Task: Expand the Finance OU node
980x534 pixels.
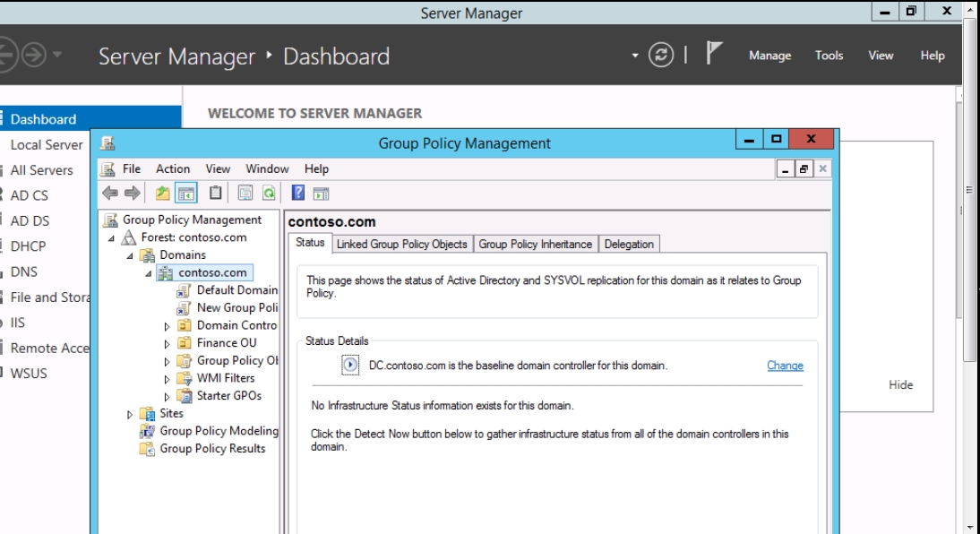Action: pyautogui.click(x=167, y=343)
